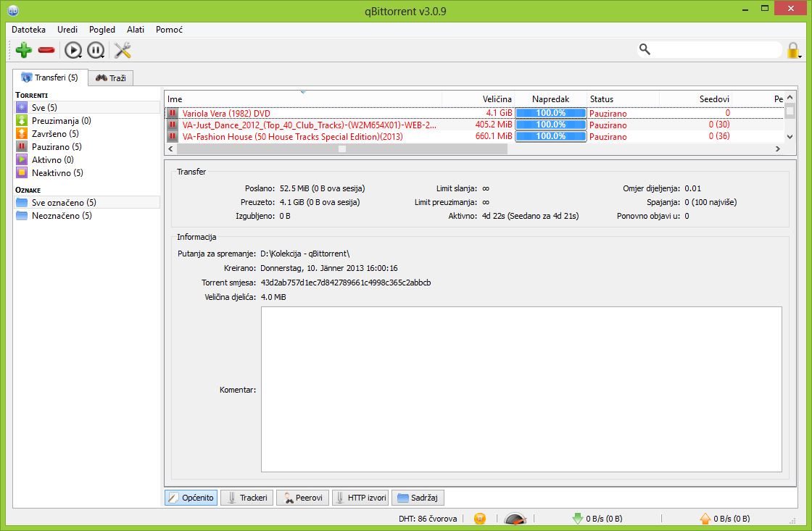Click DHT: 86 čvorova status text
Screen dimensions: 812x531
tap(428, 519)
